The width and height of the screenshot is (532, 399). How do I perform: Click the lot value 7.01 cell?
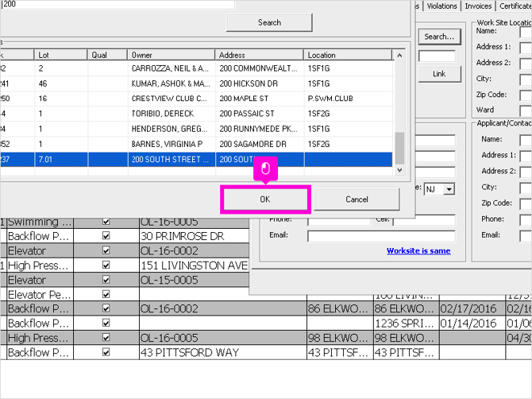[x=61, y=159]
